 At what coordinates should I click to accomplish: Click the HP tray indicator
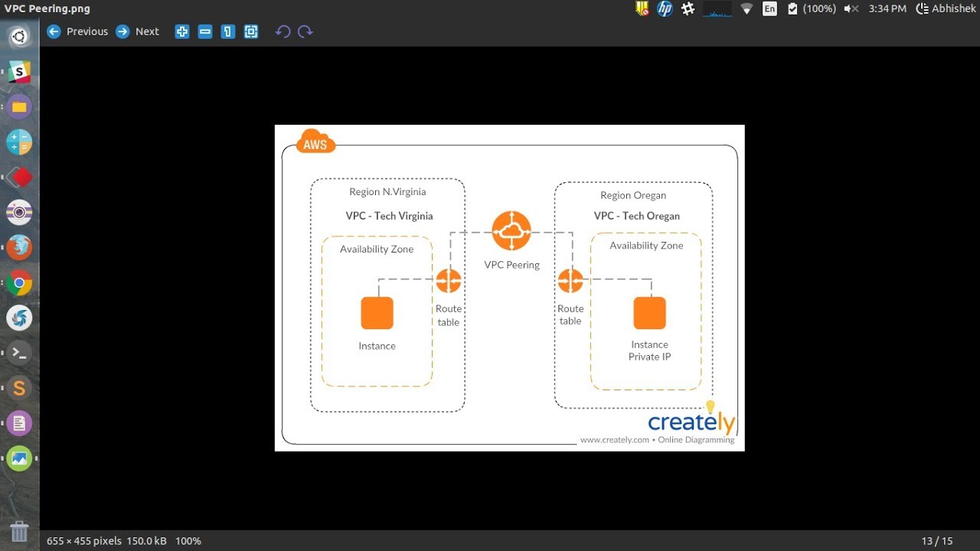(665, 8)
